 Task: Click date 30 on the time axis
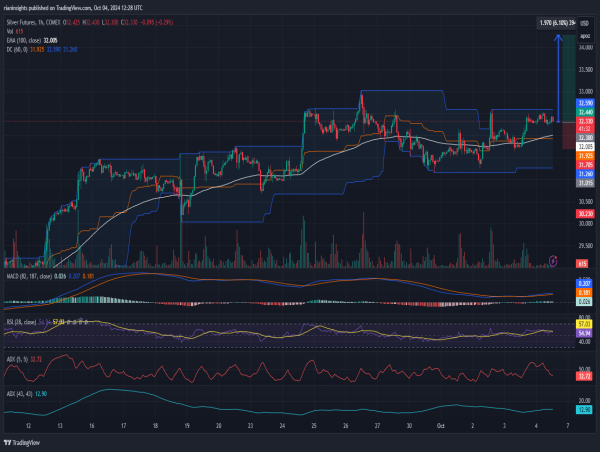[409, 426]
